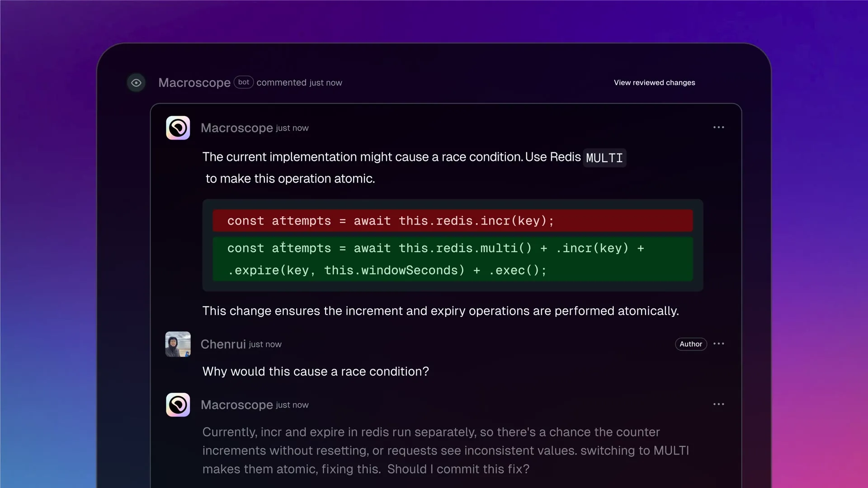
Task: Open options menu on Chenrui's comment
Action: (719, 343)
